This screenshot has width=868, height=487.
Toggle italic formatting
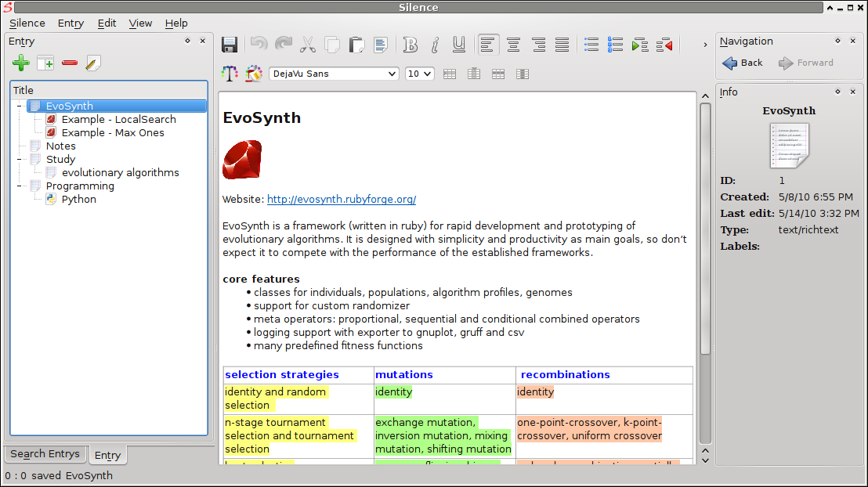[435, 45]
